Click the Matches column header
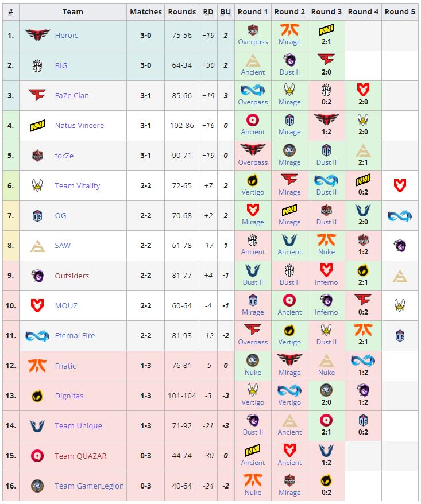The height and width of the screenshot is (504, 421). (x=146, y=11)
